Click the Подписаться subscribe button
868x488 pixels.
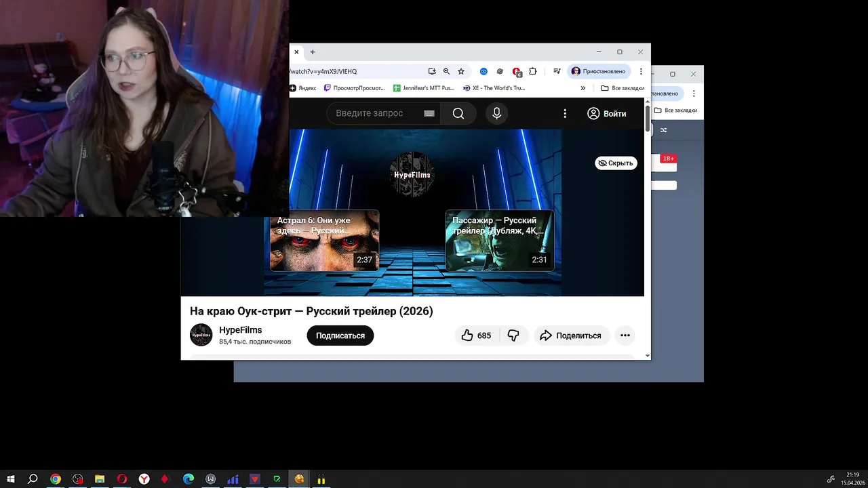point(340,335)
